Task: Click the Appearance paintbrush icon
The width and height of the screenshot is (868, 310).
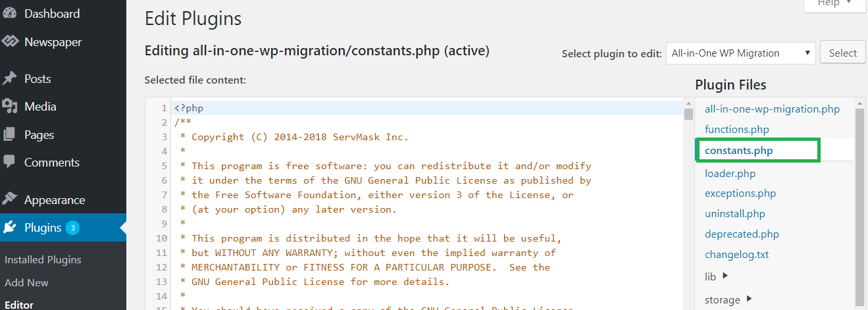Action: pyautogui.click(x=10, y=200)
